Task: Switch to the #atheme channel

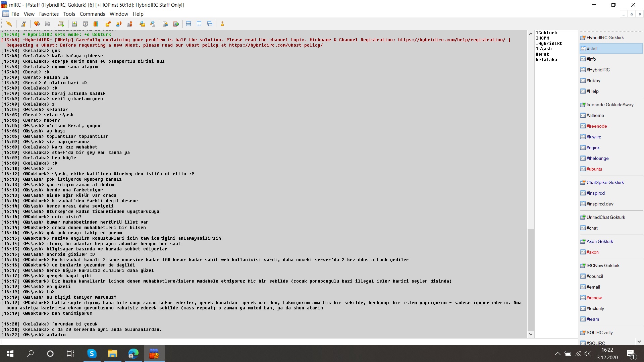Action: [611, 115]
